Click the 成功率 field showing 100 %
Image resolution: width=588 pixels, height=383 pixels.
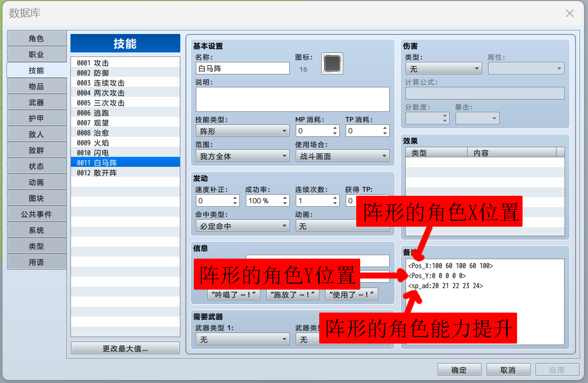point(264,201)
